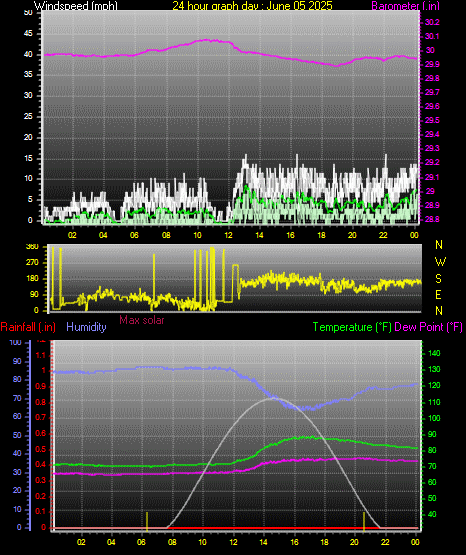Click the 110 temperature axis value
Viewport: 466px width, 555px height.
(x=434, y=402)
